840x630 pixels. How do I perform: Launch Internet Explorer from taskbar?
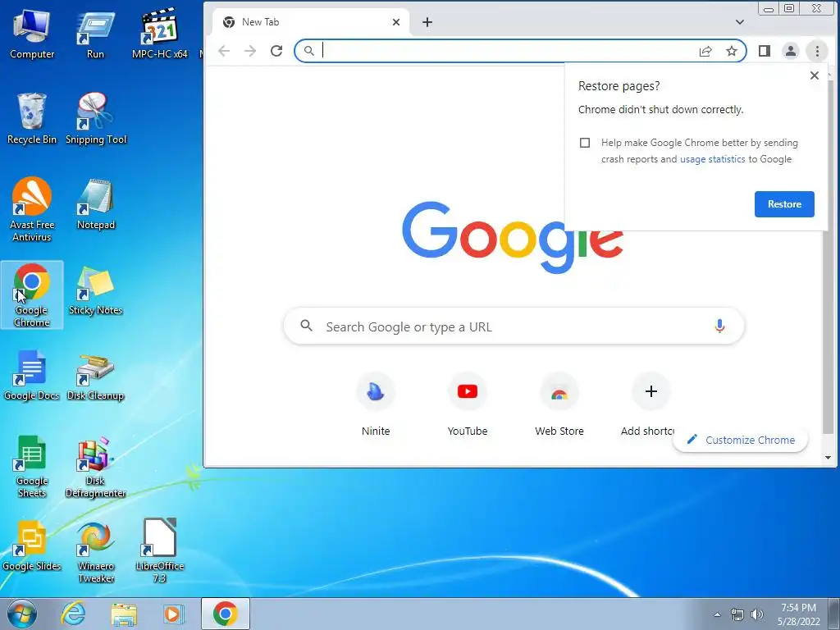[x=73, y=614]
